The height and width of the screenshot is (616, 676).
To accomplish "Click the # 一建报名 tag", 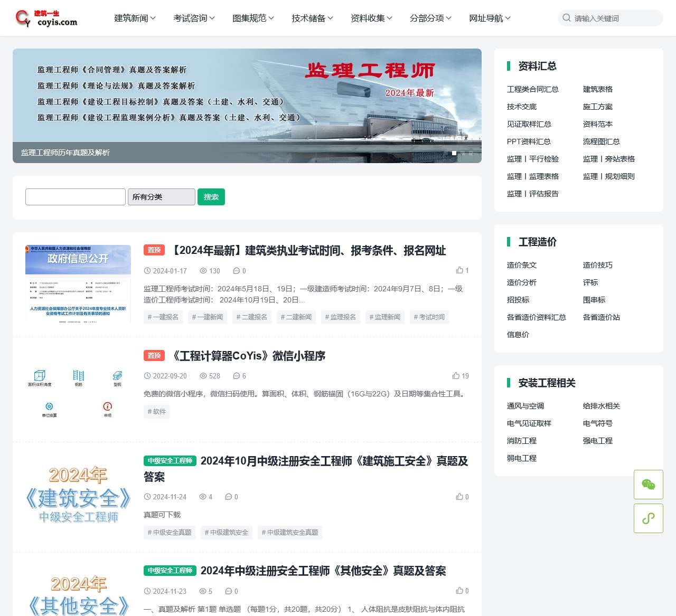I will tap(163, 317).
